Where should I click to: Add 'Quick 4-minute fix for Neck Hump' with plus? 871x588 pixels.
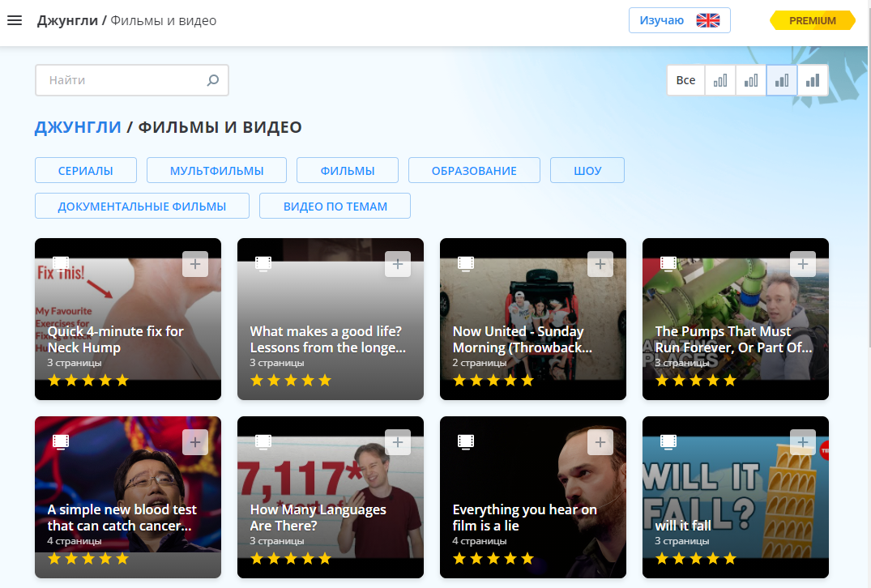pos(195,264)
